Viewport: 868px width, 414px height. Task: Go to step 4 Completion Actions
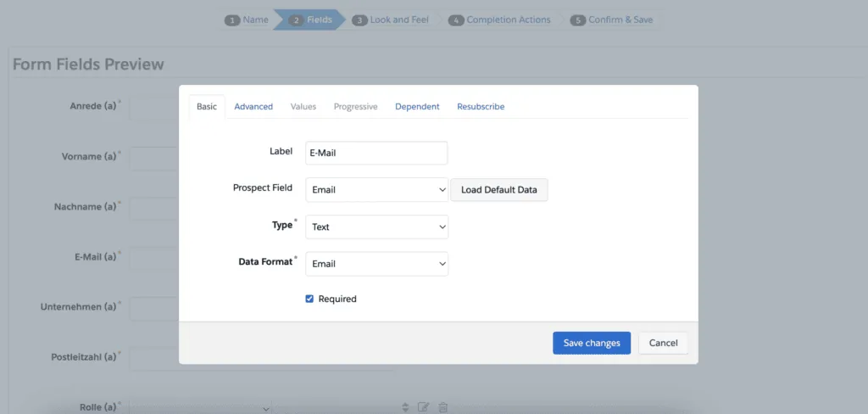(500, 20)
